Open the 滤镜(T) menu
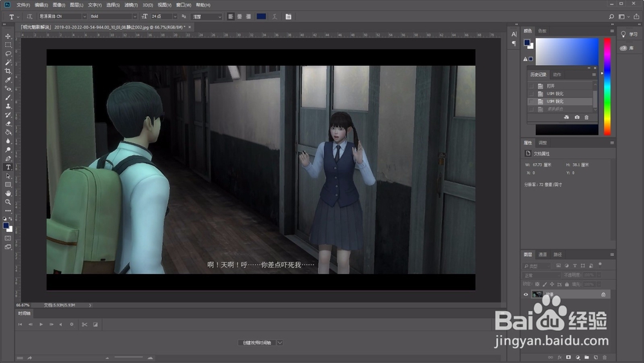Image resolution: width=644 pixels, height=363 pixels. tap(131, 5)
